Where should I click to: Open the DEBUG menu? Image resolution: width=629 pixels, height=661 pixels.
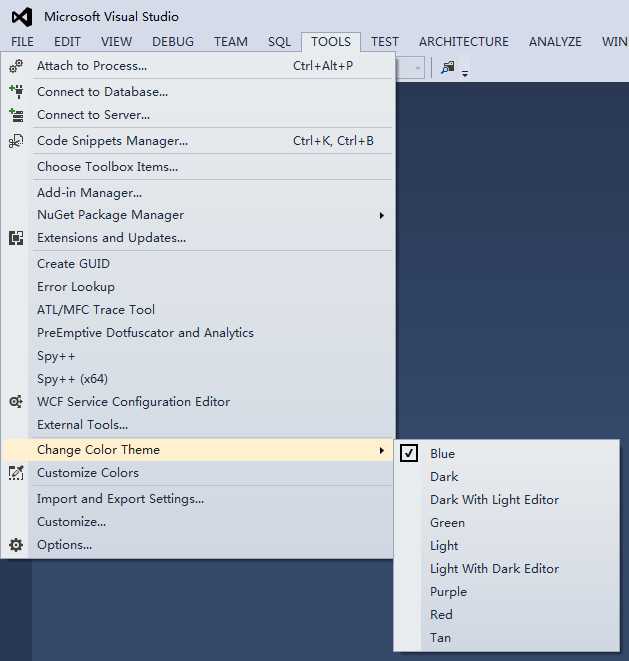173,42
